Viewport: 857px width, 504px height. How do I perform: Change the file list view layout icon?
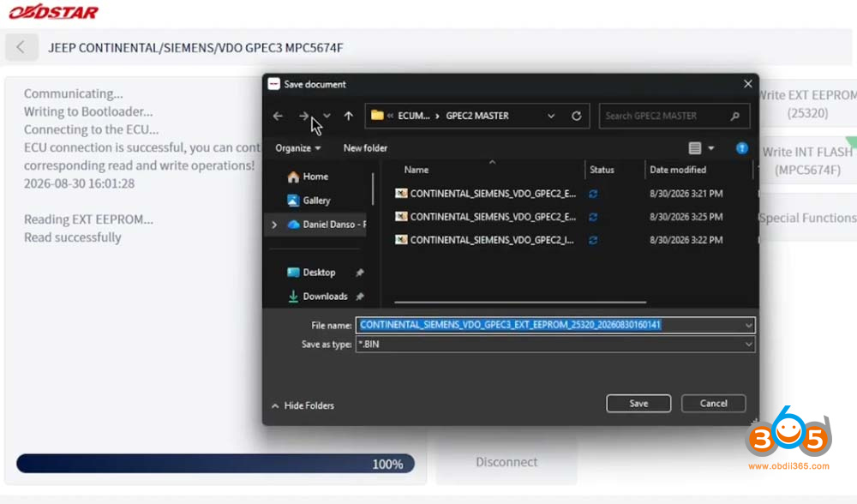[695, 148]
